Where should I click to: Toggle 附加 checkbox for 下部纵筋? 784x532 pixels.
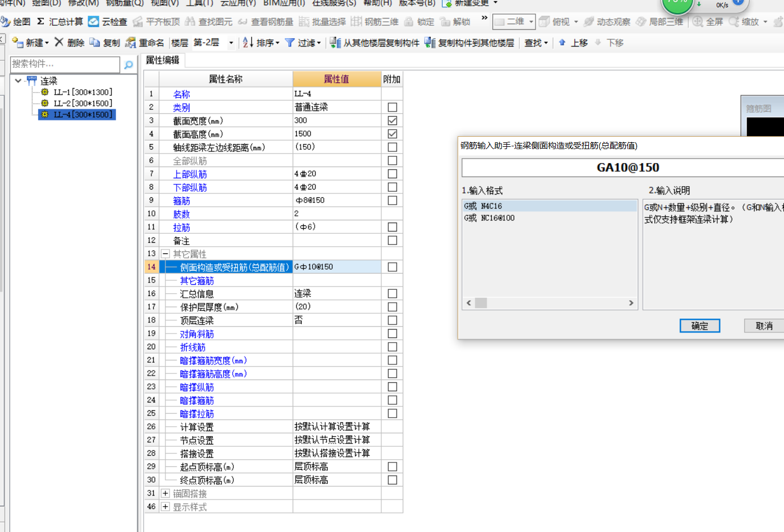point(393,187)
